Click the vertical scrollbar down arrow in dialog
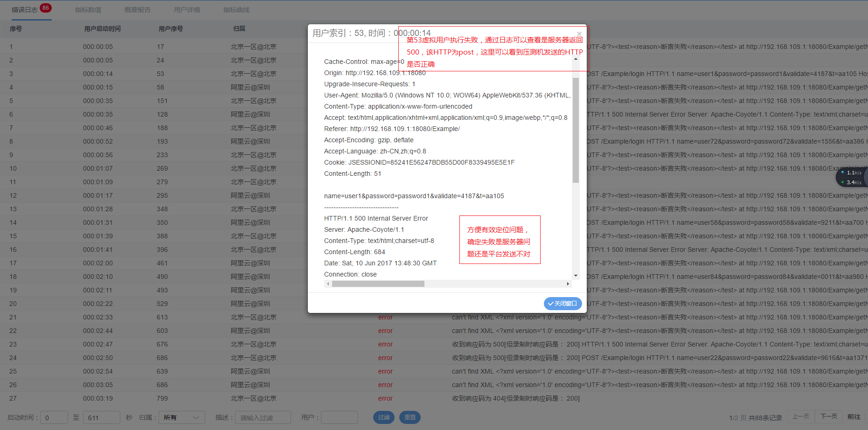The width and height of the screenshot is (868, 430). (576, 276)
